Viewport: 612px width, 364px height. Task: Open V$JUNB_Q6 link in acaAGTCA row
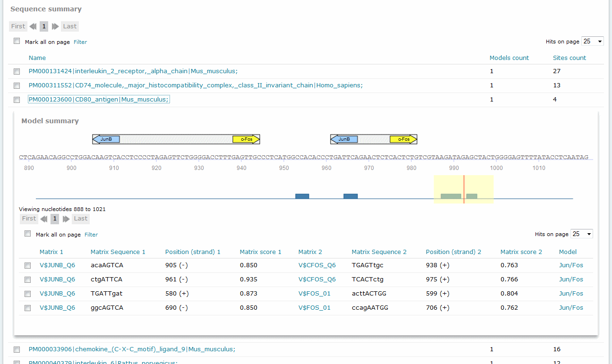(57, 265)
